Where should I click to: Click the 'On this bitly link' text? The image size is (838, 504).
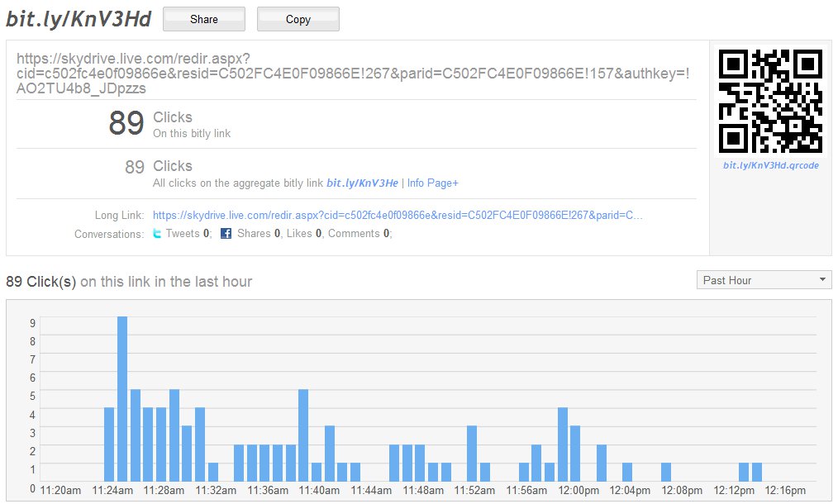point(192,133)
